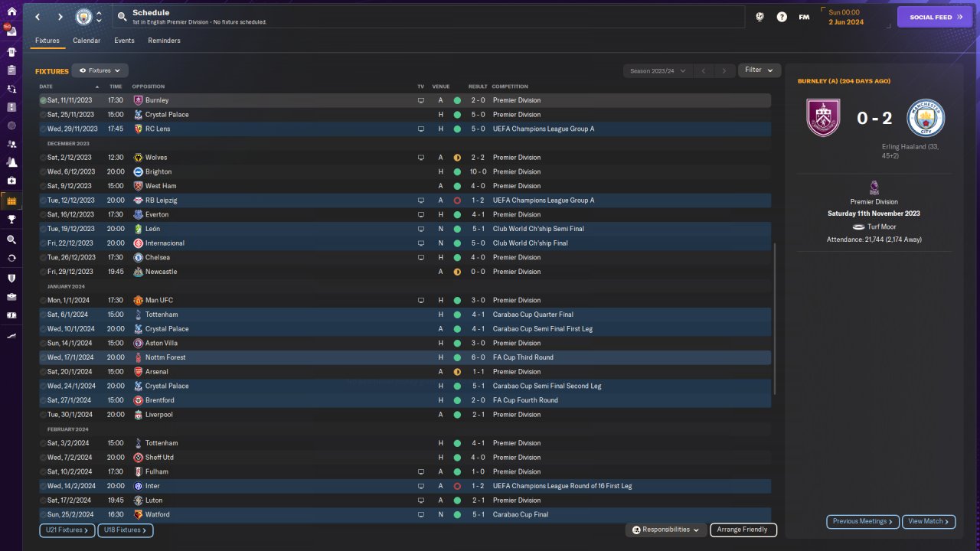Click the FM menu logo

(x=804, y=17)
